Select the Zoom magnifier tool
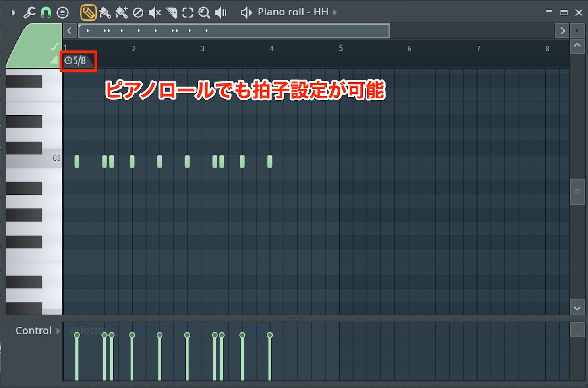Screen dimensions: 588x388 pyautogui.click(x=204, y=13)
